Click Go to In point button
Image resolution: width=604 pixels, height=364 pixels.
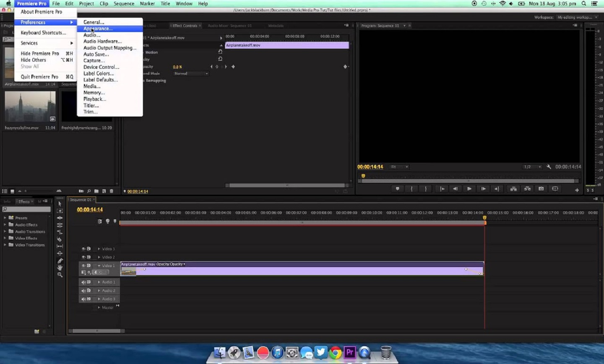pyautogui.click(x=442, y=189)
